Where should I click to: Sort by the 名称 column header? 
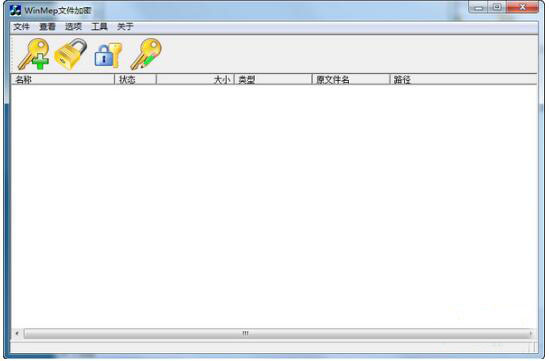[63, 79]
